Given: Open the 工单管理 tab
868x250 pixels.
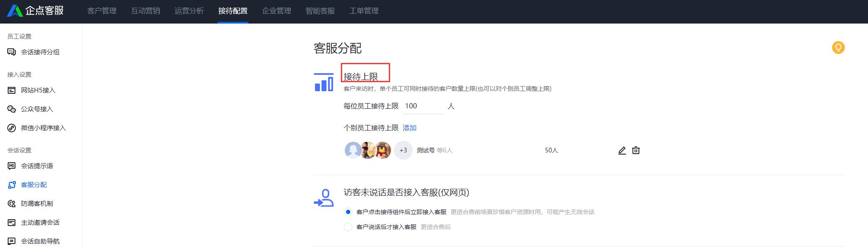Looking at the screenshot, I should (364, 11).
